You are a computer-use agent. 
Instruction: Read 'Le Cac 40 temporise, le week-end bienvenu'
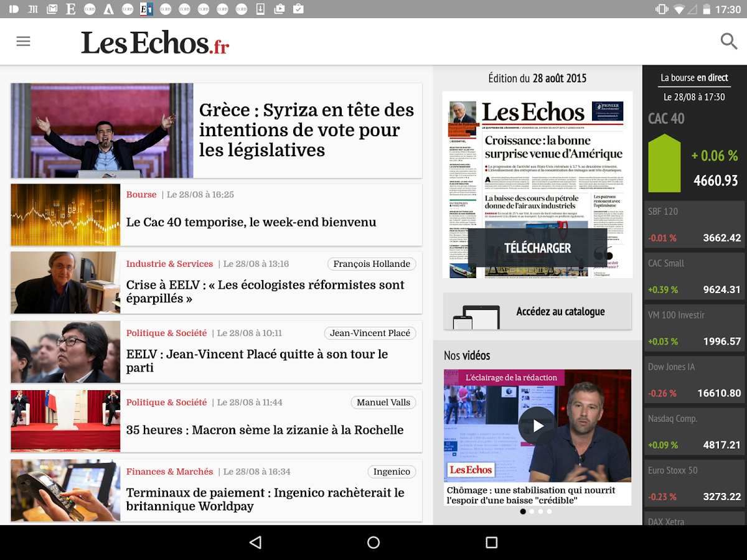[251, 222]
